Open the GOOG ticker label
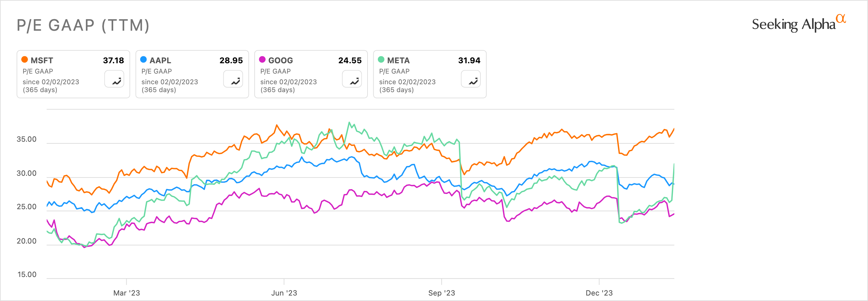Screen dimensions: 868x301 pyautogui.click(x=280, y=61)
